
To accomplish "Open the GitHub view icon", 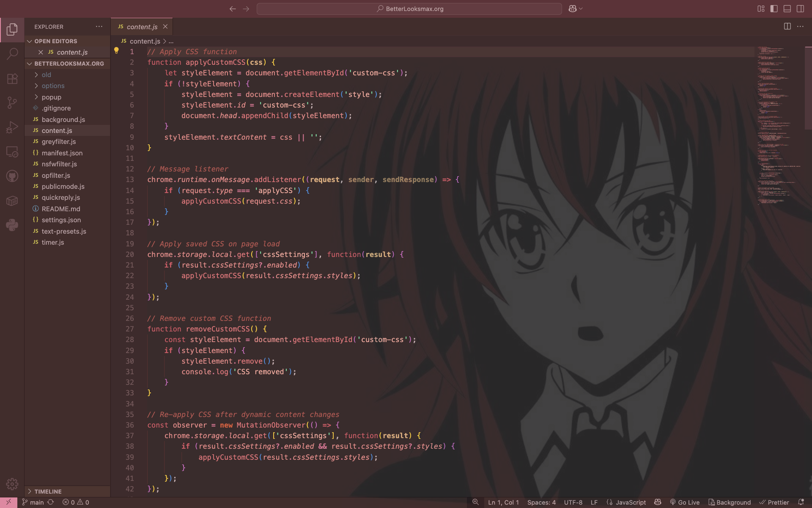I will point(12,176).
